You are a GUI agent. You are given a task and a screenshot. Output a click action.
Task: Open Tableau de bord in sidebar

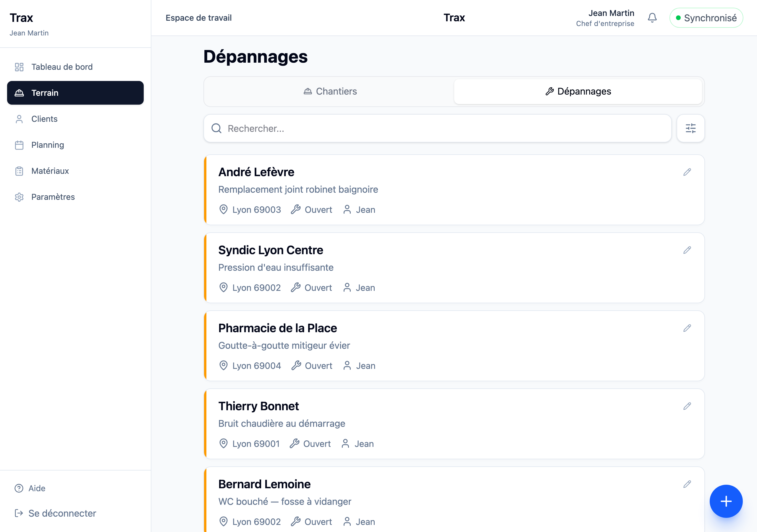tap(75, 67)
